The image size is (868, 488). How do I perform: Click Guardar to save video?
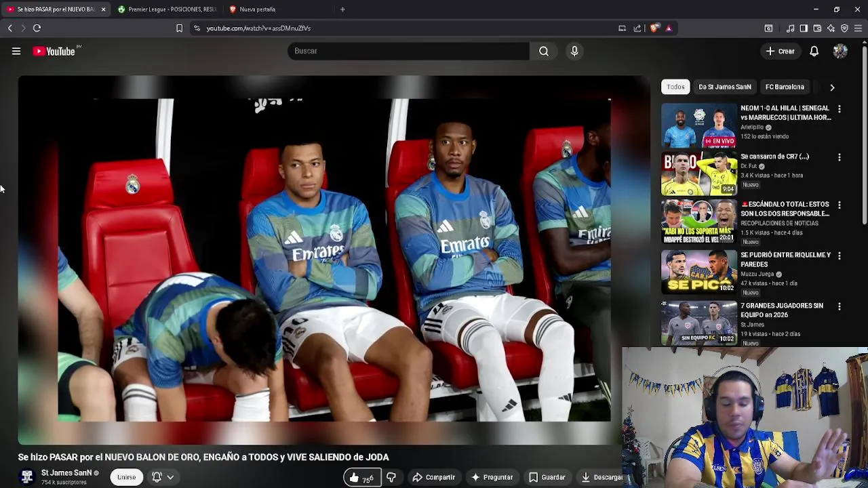547,478
